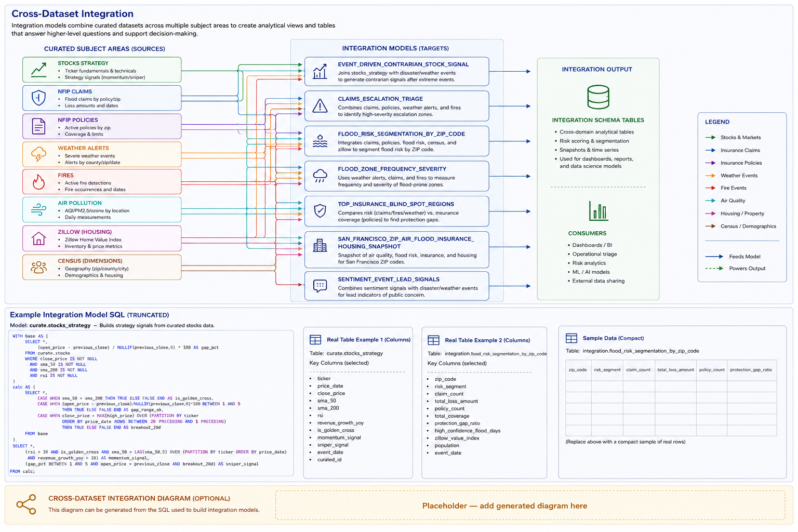The width and height of the screenshot is (798, 532).
Task: Click the shield check icon in TOP_INSURANCE_BLIND_SPOT_REGIONS
Action: click(320, 210)
